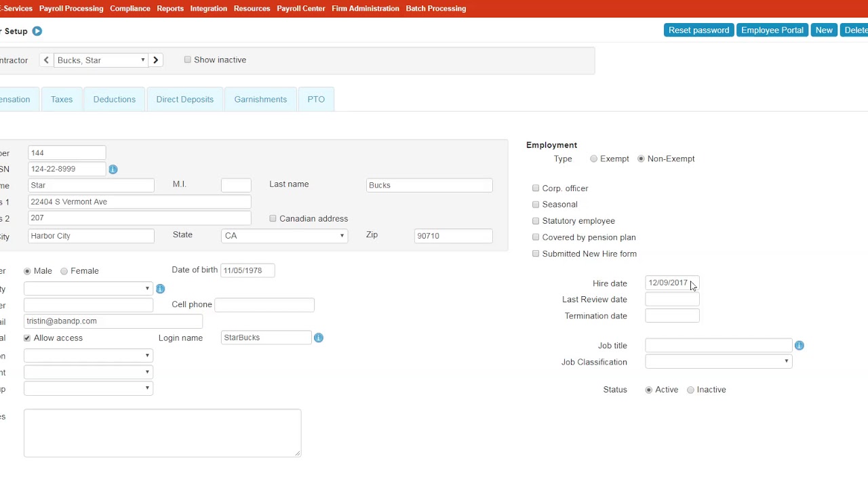
Task: Check Submitted New Hire form
Action: point(536,253)
